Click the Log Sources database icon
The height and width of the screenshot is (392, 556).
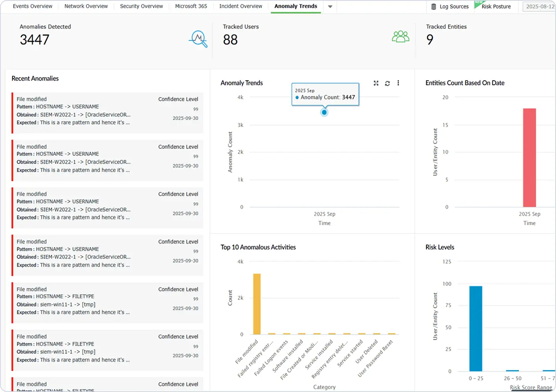(434, 7)
